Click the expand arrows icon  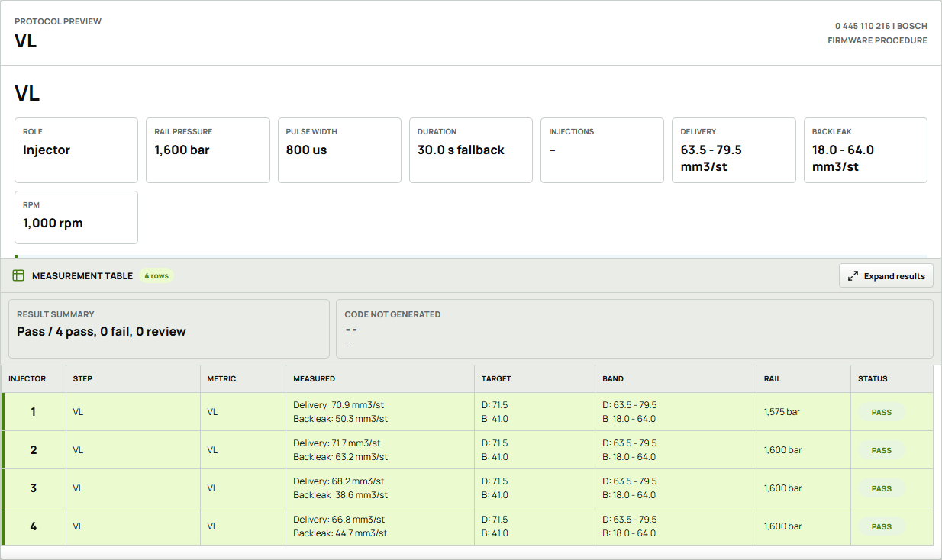(853, 276)
